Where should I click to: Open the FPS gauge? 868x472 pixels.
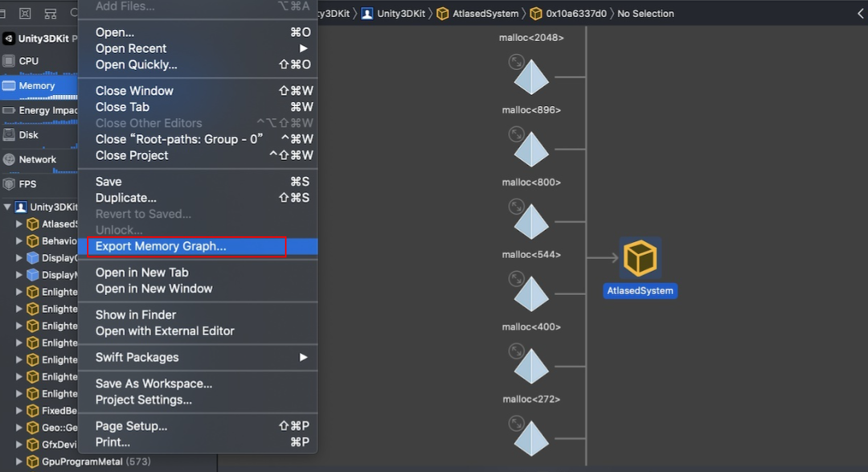[39, 184]
